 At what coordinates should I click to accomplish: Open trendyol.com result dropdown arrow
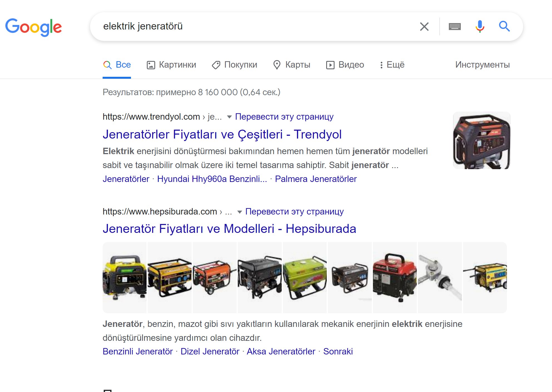coord(229,117)
